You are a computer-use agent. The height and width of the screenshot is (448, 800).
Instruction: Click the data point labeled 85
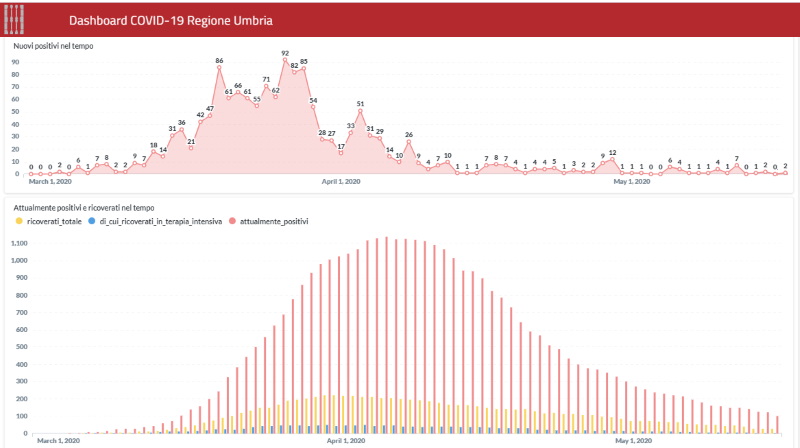click(x=303, y=69)
